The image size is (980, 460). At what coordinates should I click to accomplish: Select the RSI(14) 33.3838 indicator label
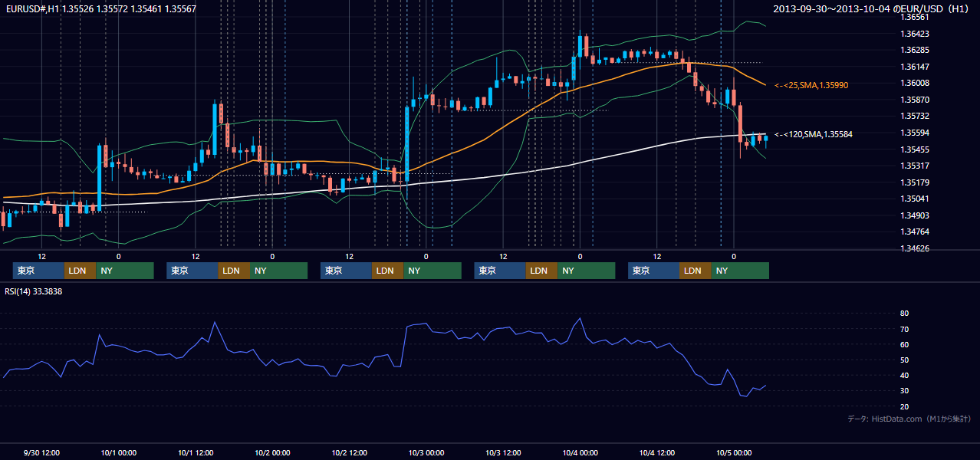(x=33, y=291)
